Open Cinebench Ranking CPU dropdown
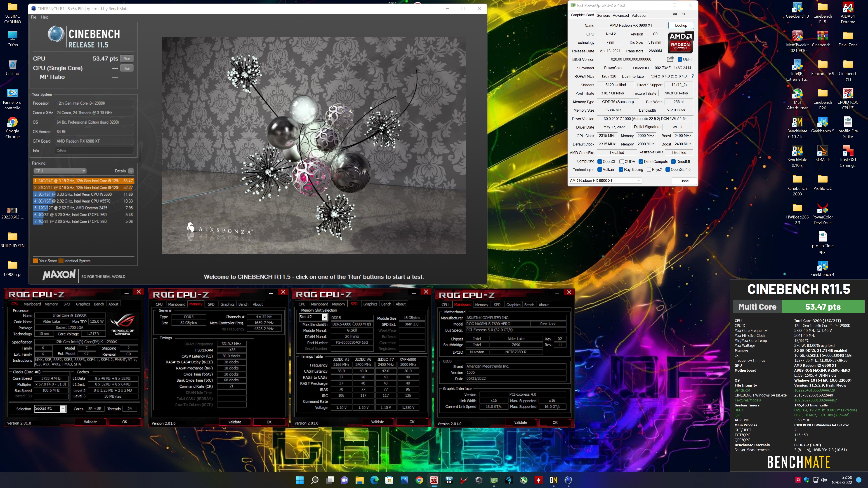Screen dimensions: 868x488 pos(60,171)
